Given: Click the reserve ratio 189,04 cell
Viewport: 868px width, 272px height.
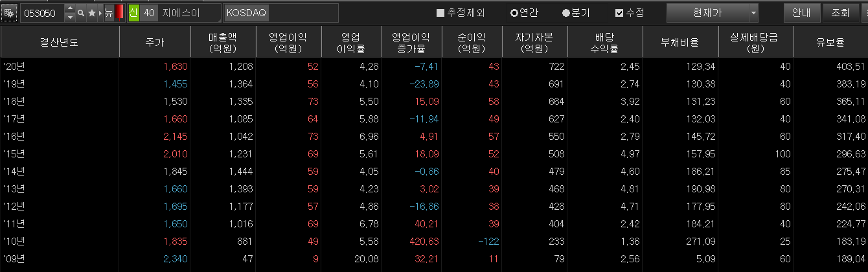Looking at the screenshot, I should [851, 258].
